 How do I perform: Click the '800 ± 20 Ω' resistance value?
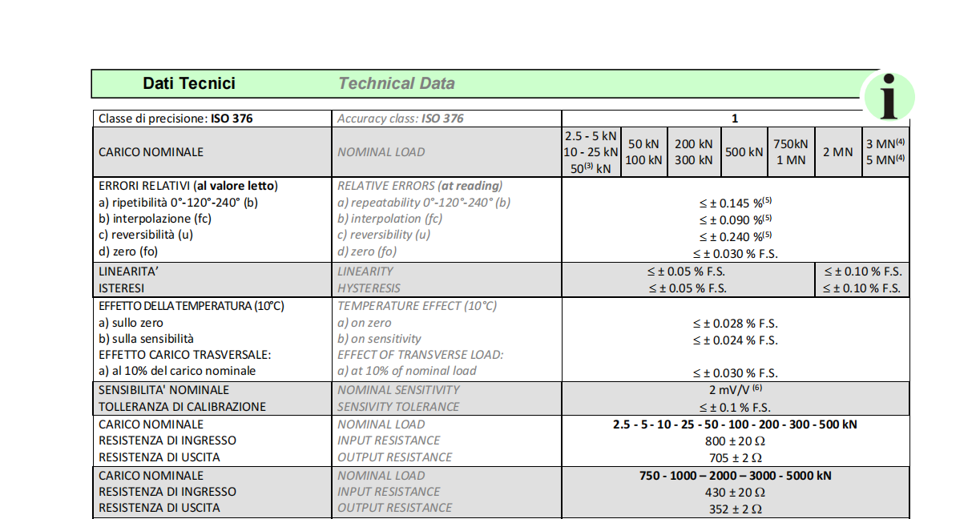pyautogui.click(x=735, y=441)
